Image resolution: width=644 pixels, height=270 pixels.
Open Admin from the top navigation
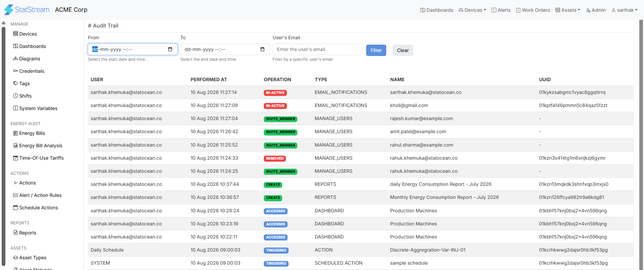(596, 10)
